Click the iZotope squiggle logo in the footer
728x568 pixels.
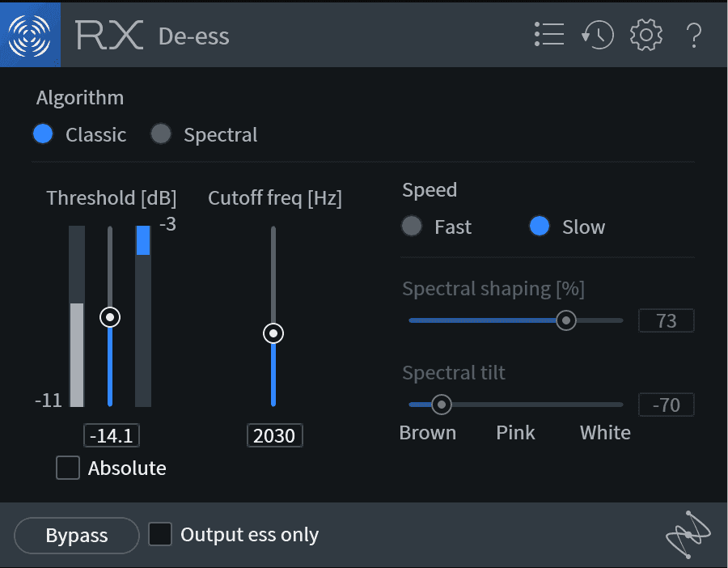point(688,535)
